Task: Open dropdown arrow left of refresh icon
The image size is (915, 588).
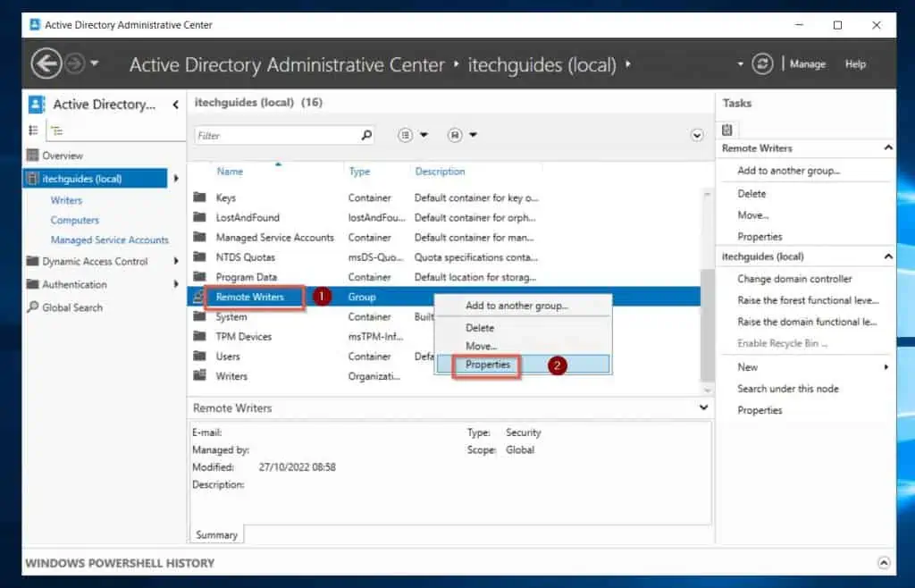Action: [740, 64]
